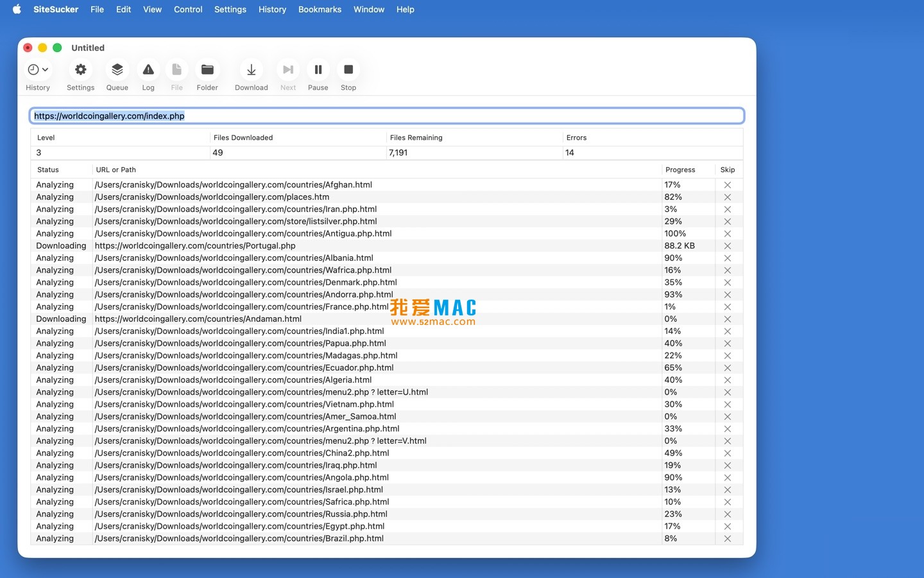
Task: Click the Apple menu icon
Action: pyautogui.click(x=16, y=9)
